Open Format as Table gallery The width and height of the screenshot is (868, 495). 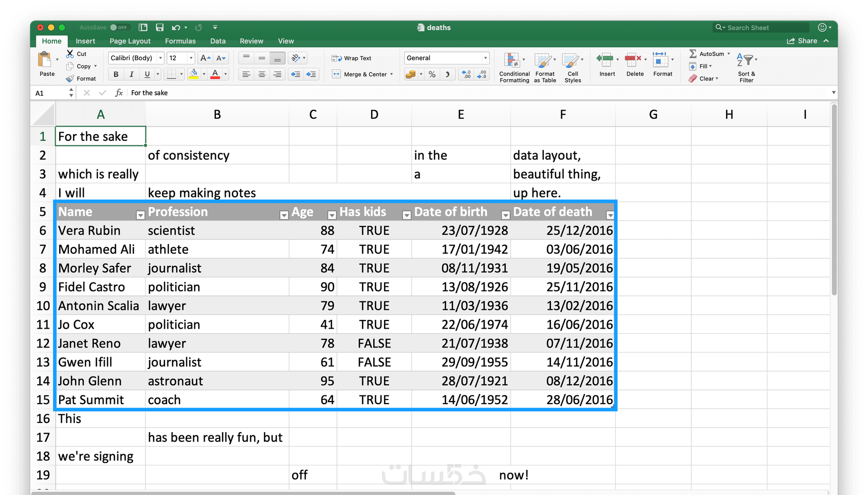[x=545, y=68]
